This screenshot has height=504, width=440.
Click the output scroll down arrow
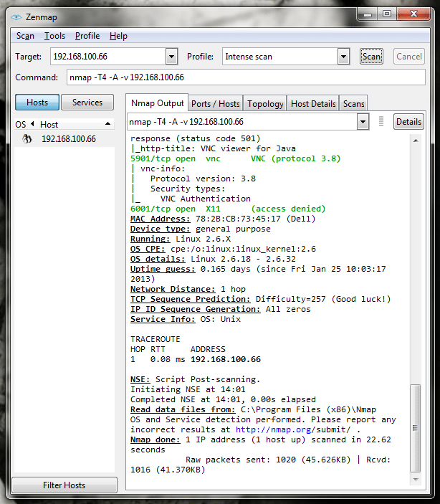point(416,479)
